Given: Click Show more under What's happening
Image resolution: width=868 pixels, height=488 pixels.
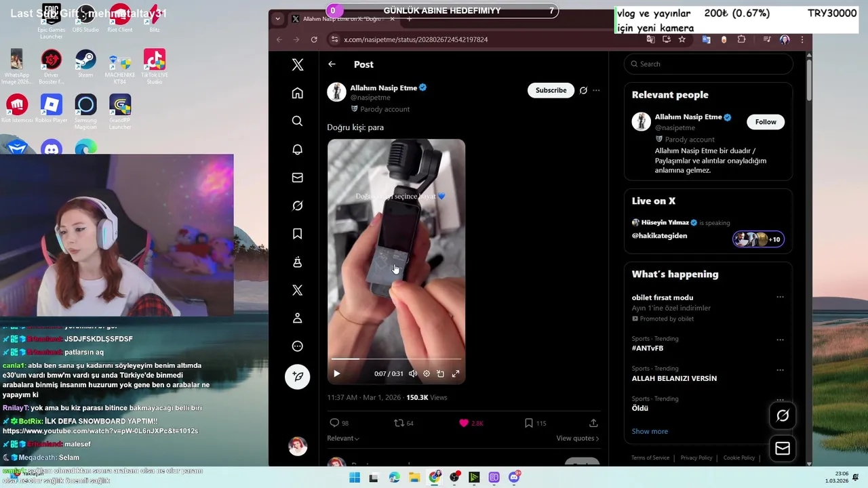Looking at the screenshot, I should tap(650, 432).
